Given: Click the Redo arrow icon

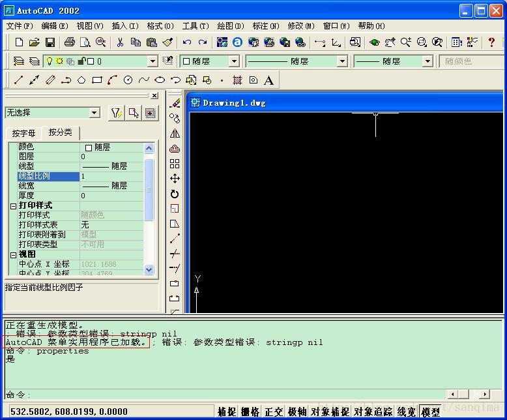Looking at the screenshot, I should click(203, 42).
